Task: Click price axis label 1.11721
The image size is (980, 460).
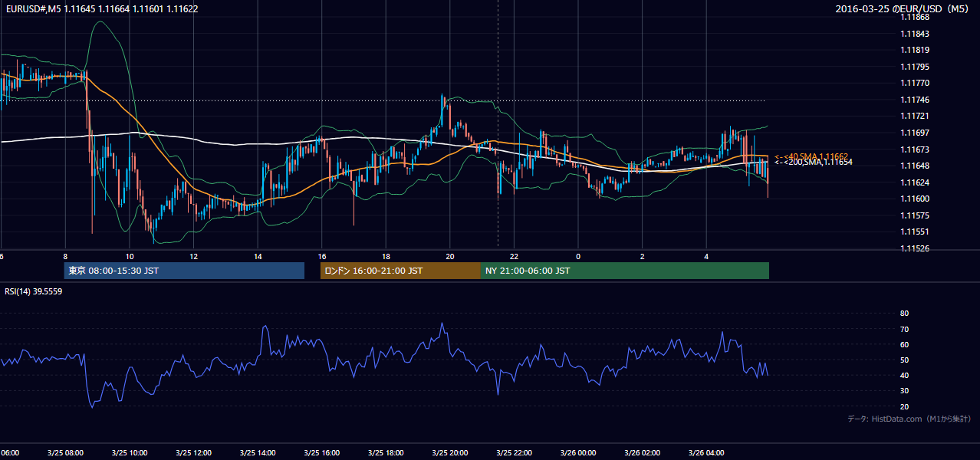Action: 914,117
